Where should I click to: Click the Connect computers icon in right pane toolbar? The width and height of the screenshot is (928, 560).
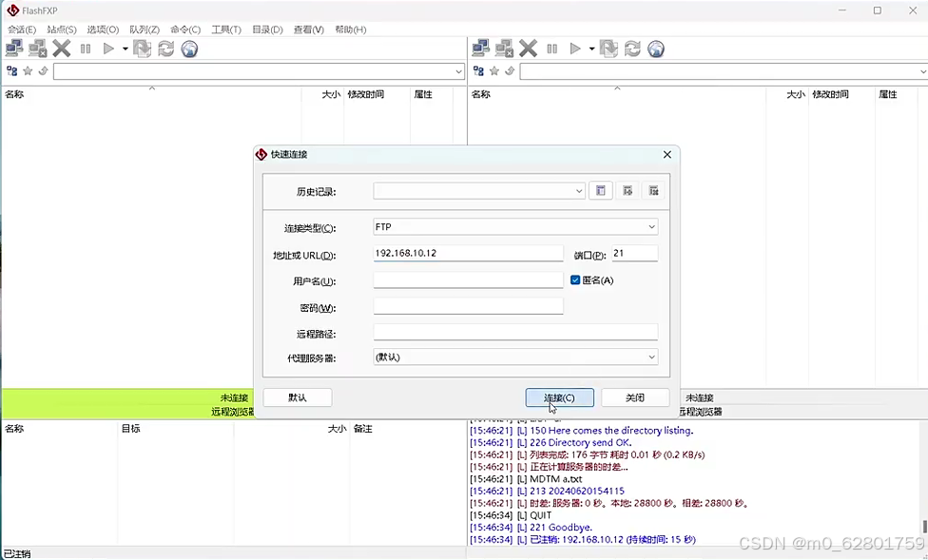point(480,48)
